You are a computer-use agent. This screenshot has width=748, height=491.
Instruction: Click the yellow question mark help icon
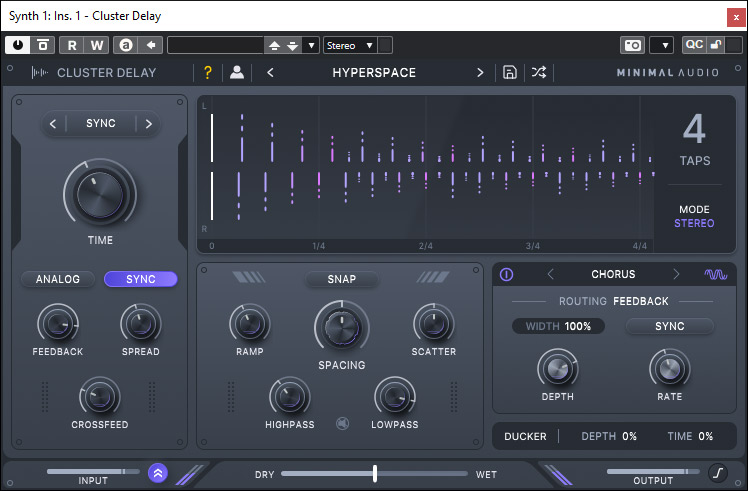208,72
